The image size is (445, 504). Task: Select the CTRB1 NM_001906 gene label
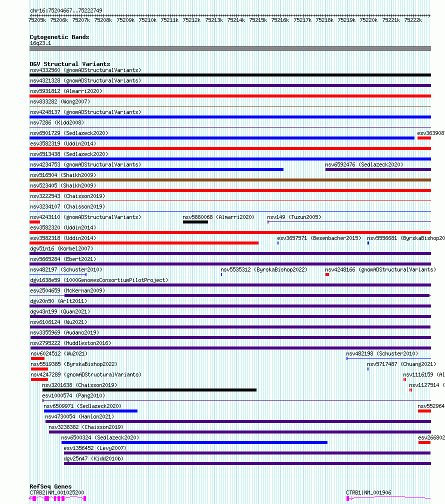pos(368,493)
